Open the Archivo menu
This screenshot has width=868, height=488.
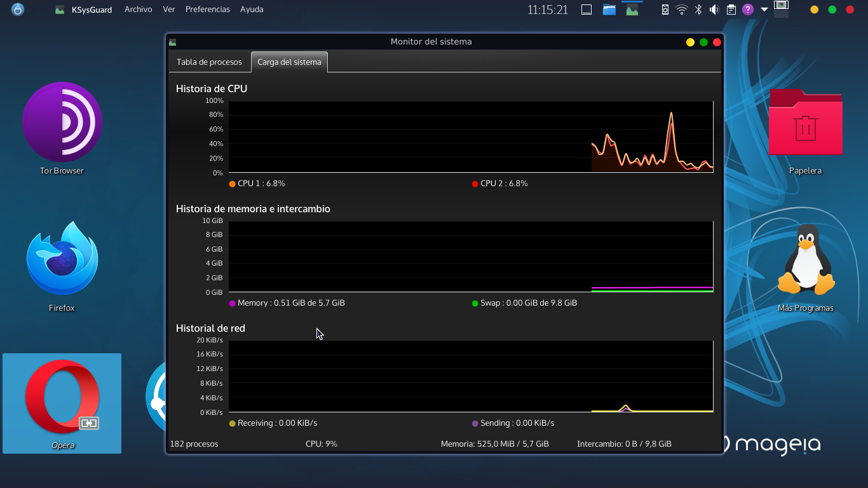tap(138, 10)
